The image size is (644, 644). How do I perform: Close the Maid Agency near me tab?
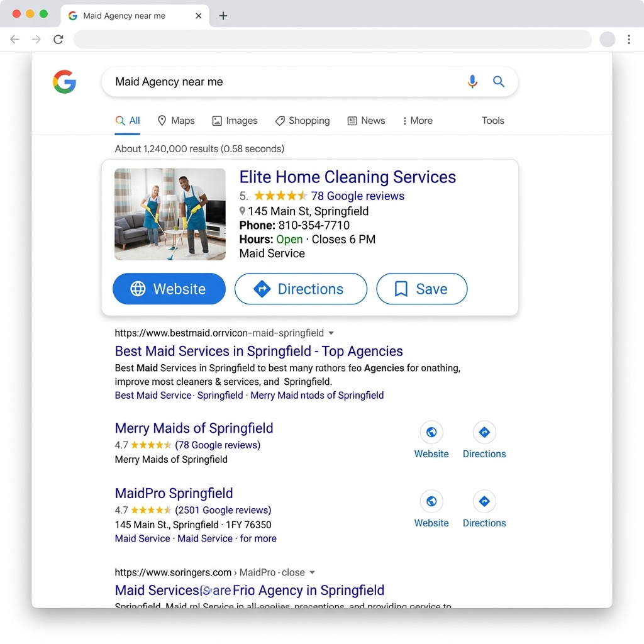tap(198, 16)
